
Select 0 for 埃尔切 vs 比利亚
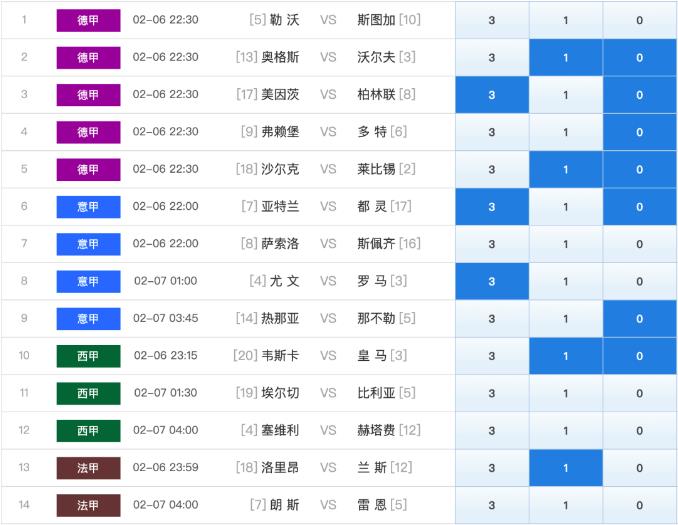pyautogui.click(x=640, y=393)
